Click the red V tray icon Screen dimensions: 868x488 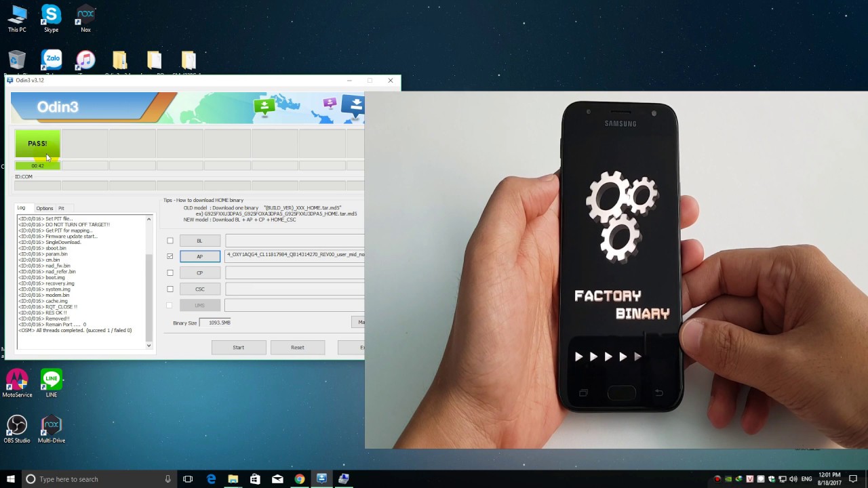750,479
